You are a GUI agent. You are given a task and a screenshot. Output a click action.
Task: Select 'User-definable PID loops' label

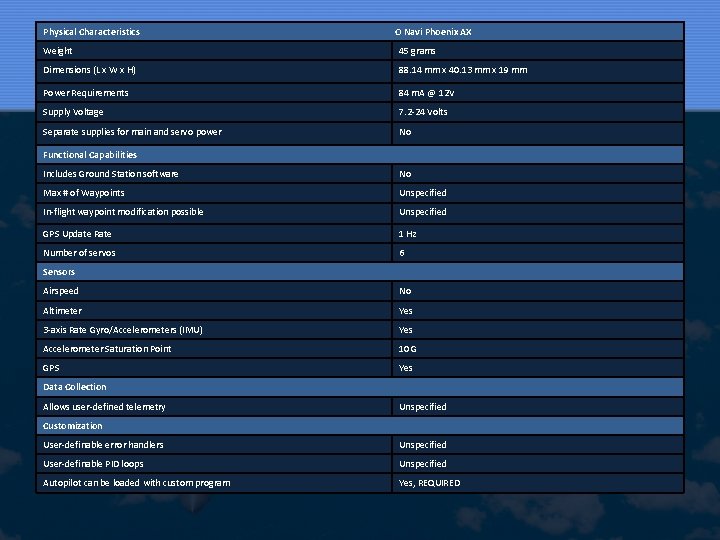pyautogui.click(x=93, y=464)
